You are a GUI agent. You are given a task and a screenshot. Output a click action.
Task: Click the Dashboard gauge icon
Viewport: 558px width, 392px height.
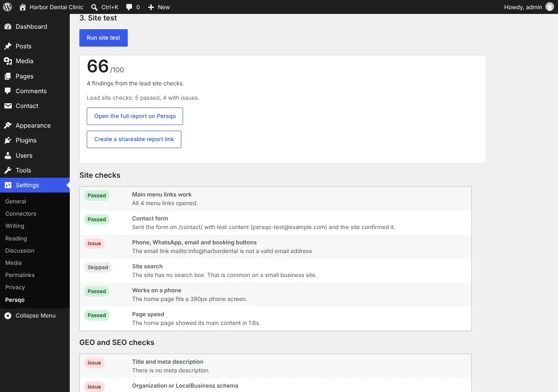8,27
